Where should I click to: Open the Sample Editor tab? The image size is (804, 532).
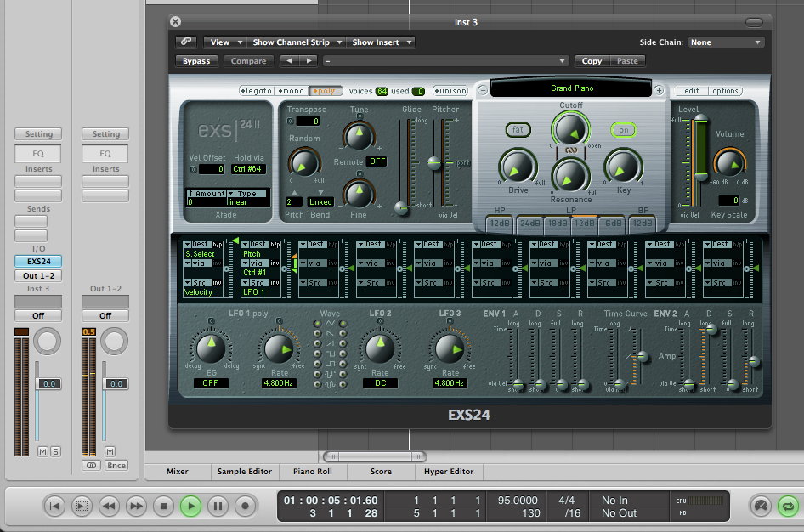[x=245, y=472]
